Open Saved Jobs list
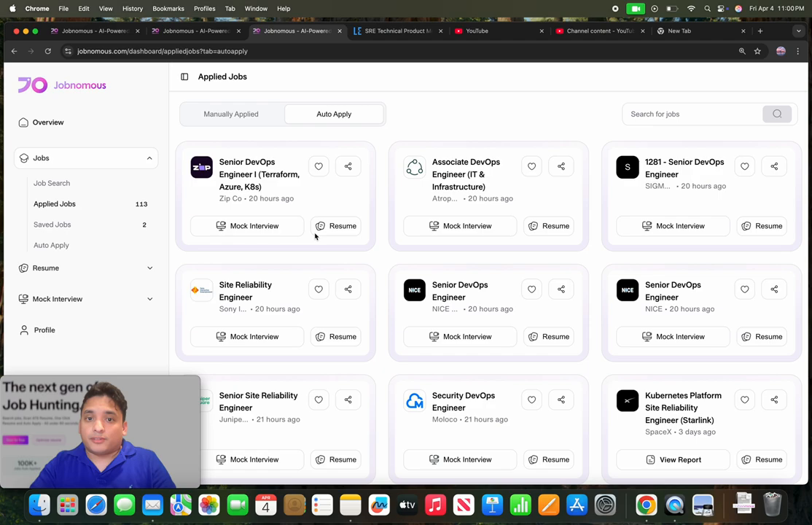Image resolution: width=812 pixels, height=525 pixels. (x=52, y=225)
